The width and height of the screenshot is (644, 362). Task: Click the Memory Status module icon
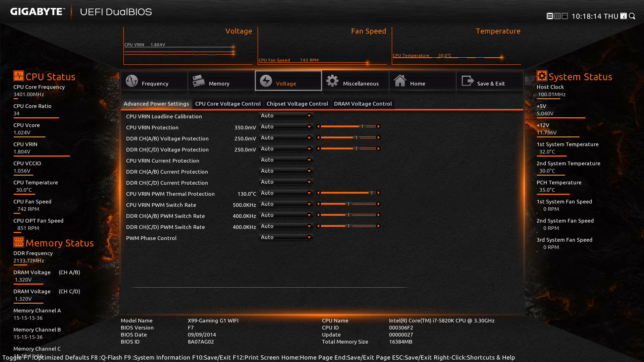pos(19,242)
